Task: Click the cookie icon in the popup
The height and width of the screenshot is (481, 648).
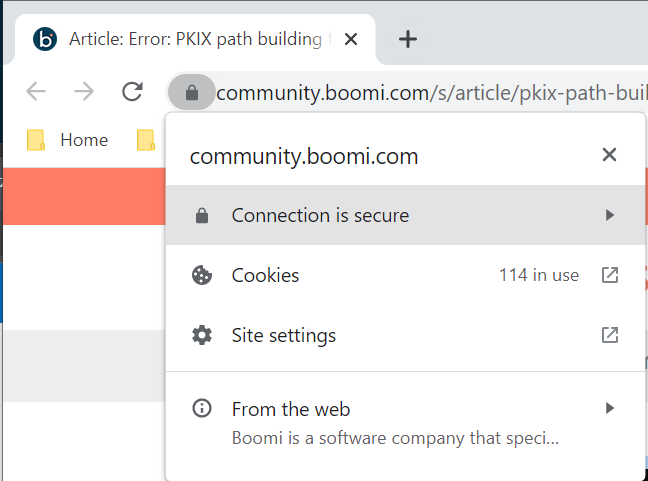Action: (202, 275)
